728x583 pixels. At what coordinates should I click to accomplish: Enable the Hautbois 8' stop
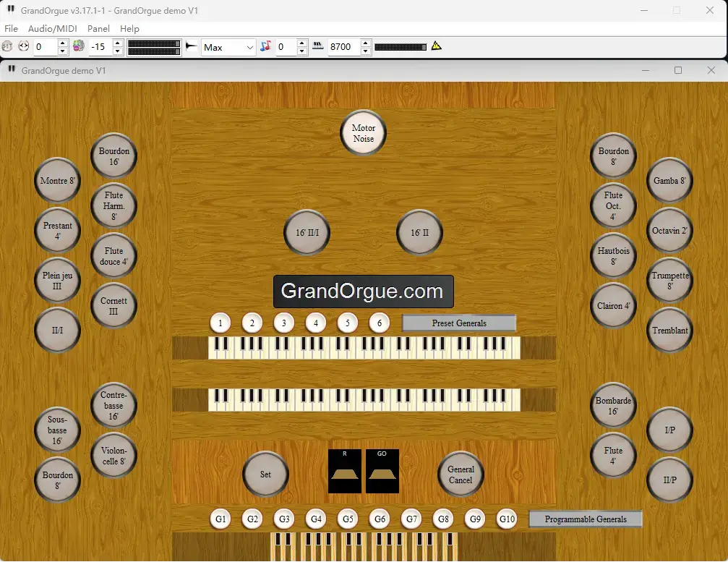[613, 256]
